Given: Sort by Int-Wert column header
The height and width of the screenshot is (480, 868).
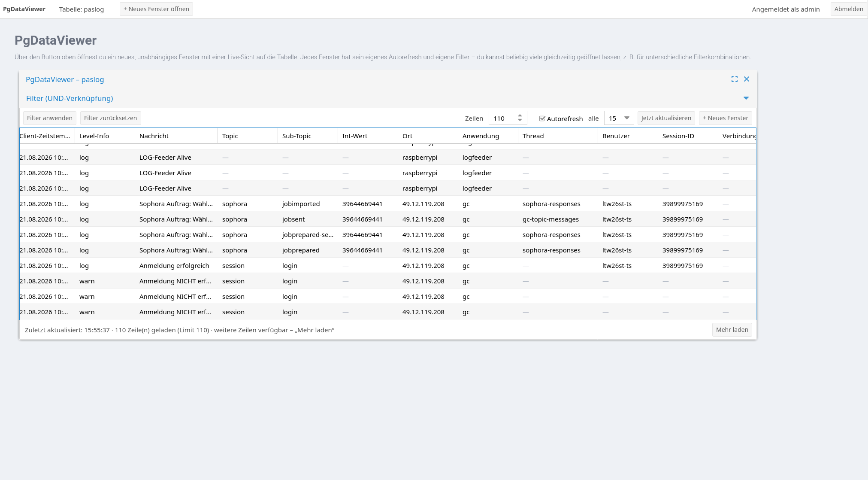Looking at the screenshot, I should point(368,136).
